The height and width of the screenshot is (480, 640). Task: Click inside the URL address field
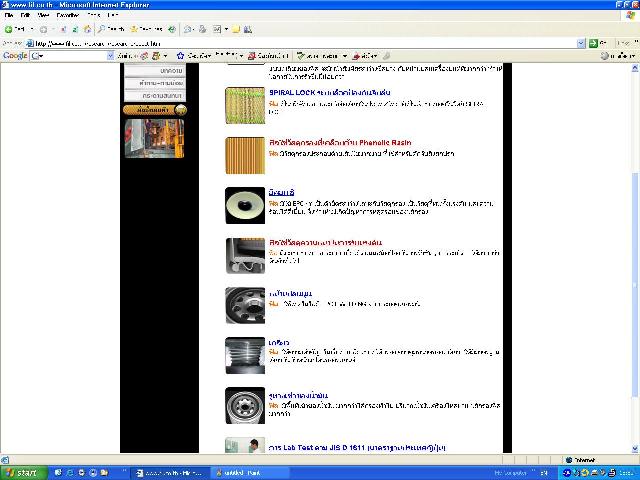coord(300,43)
